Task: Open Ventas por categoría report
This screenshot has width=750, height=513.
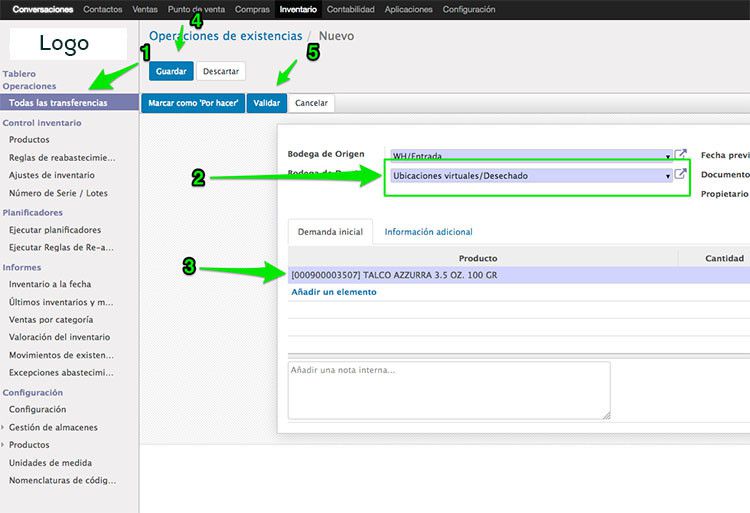Action: pyautogui.click(x=51, y=319)
